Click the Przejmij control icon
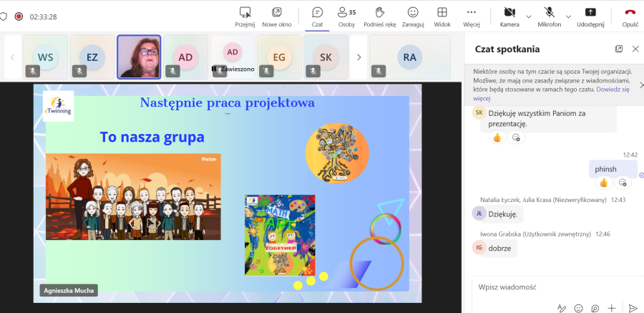The height and width of the screenshot is (313, 644). (x=245, y=12)
